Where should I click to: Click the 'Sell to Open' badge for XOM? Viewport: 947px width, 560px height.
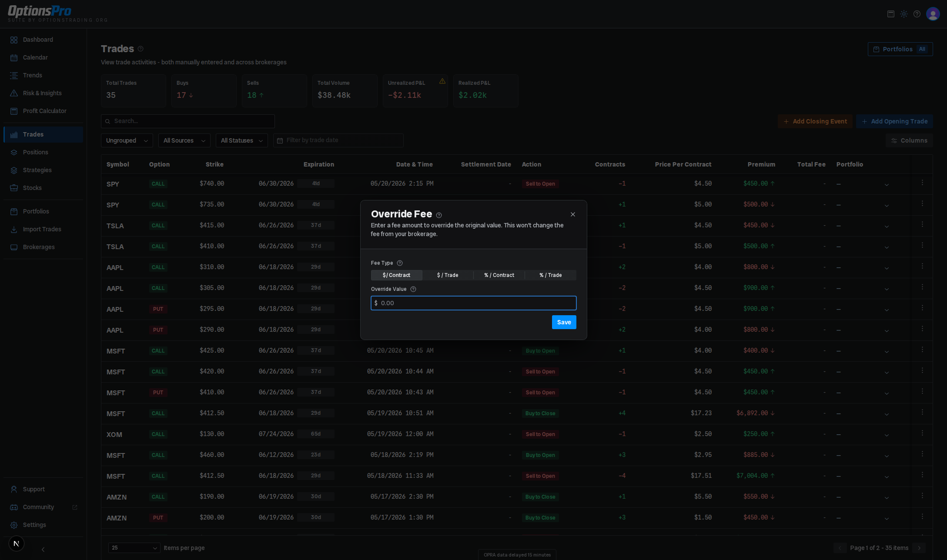click(x=540, y=434)
